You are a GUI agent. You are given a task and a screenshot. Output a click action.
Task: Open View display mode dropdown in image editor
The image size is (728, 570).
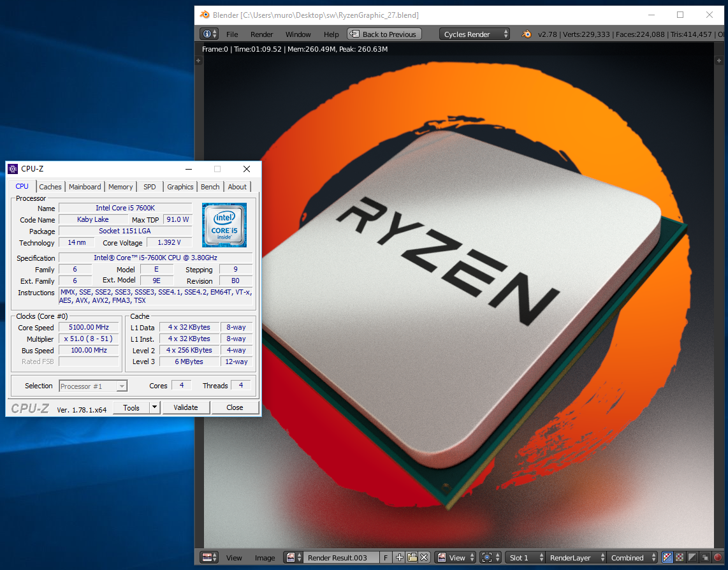(x=455, y=557)
